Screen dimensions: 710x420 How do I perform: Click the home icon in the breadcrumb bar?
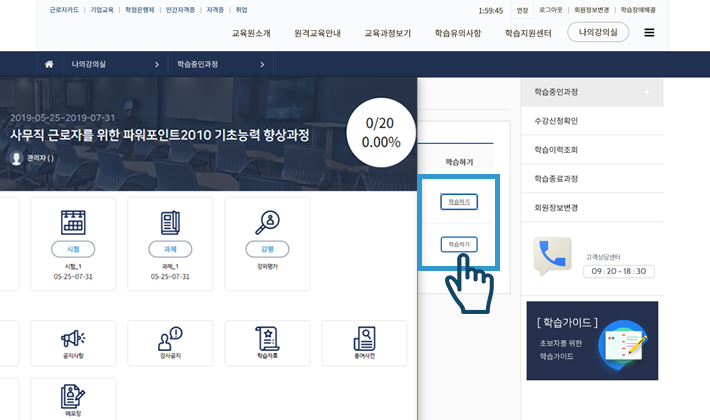point(49,64)
